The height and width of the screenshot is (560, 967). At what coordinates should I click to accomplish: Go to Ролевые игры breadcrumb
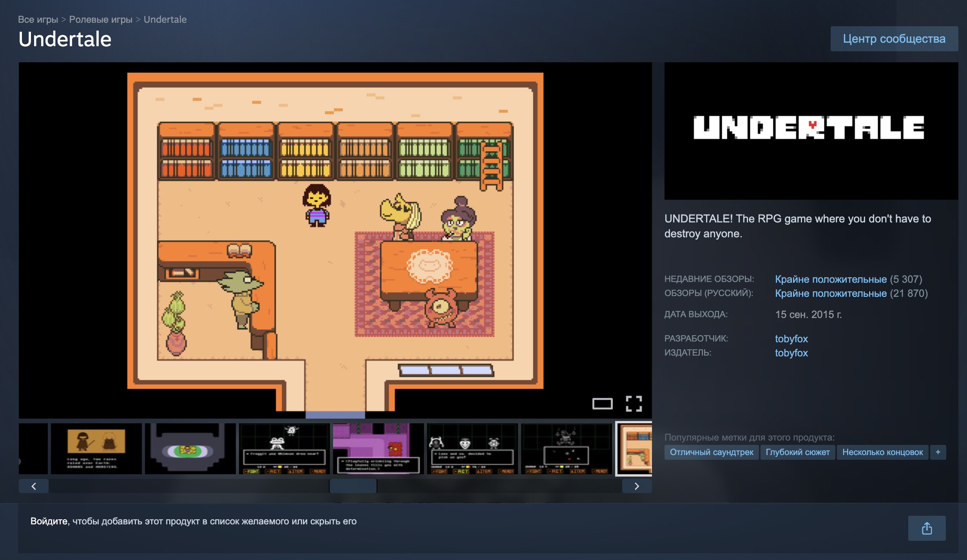coord(101,19)
